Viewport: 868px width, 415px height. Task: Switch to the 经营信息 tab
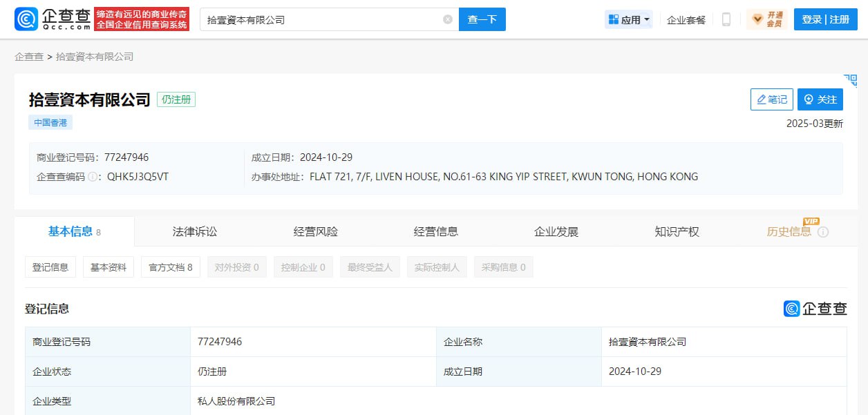(x=436, y=232)
